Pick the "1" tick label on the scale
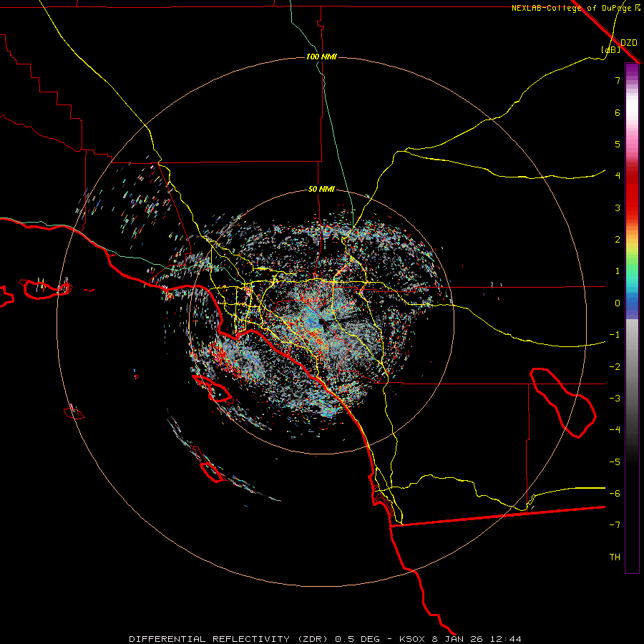The height and width of the screenshot is (644, 644). point(618,271)
